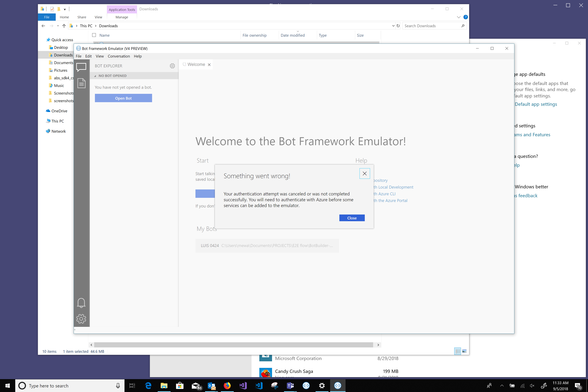The height and width of the screenshot is (392, 588).
Task: Collapse the NO BOT OPENED section
Action: [x=95, y=75]
